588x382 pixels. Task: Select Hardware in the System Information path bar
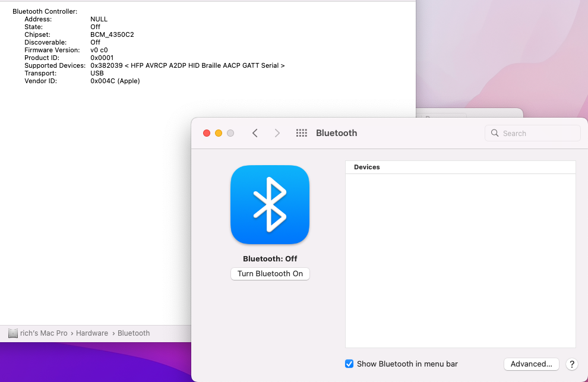coord(92,333)
